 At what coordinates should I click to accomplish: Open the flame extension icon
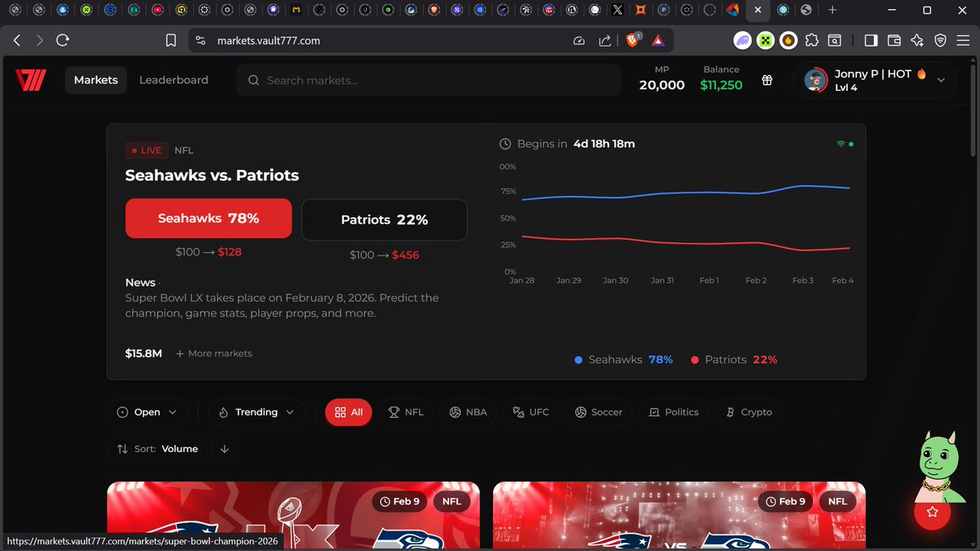coord(788,40)
